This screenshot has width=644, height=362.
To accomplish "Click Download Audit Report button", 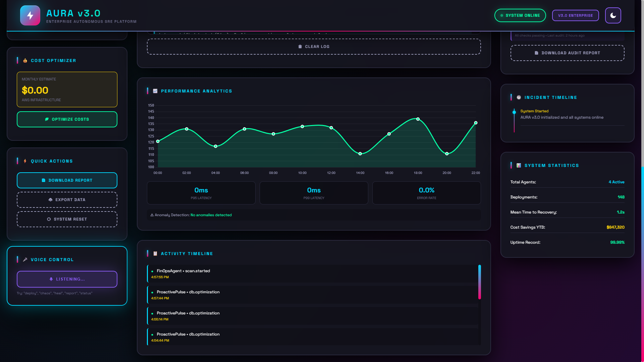I will pyautogui.click(x=567, y=53).
